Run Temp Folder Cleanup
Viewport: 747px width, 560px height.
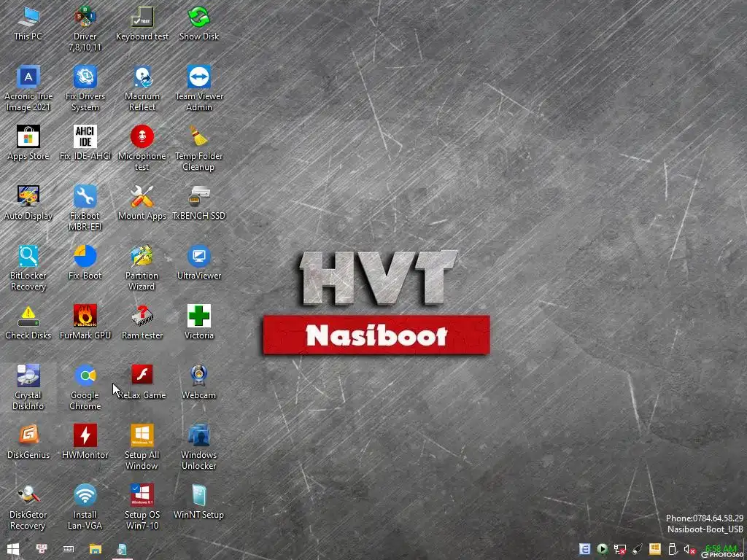point(199,148)
